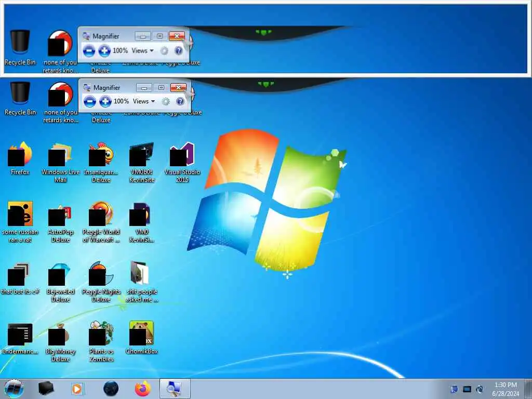Select the Peggle Nights Deluxe desktop icon
The height and width of the screenshot is (399, 532).
click(x=101, y=282)
